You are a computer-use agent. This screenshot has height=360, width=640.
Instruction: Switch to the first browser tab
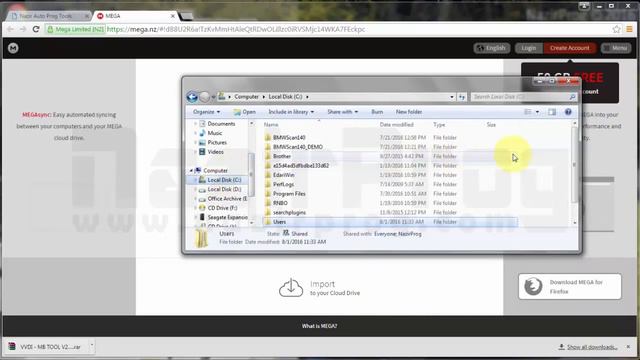pos(48,16)
